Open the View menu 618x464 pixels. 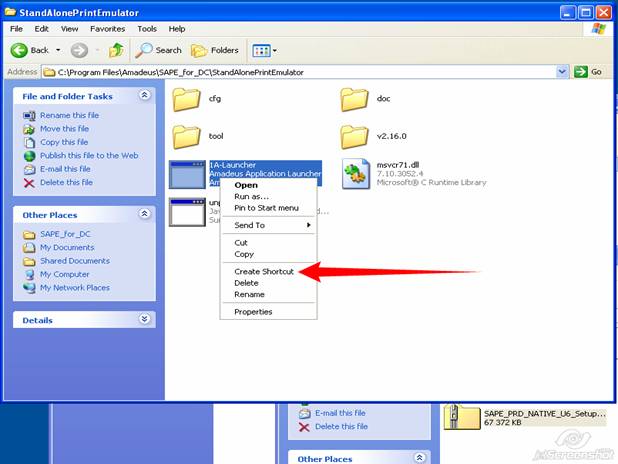[x=69, y=29]
